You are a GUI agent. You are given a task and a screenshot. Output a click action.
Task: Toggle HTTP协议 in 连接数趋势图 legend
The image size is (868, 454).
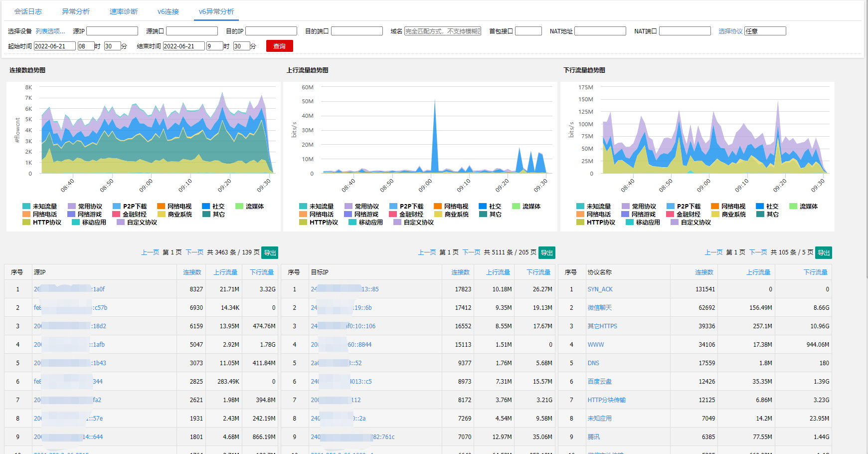pyautogui.click(x=42, y=222)
